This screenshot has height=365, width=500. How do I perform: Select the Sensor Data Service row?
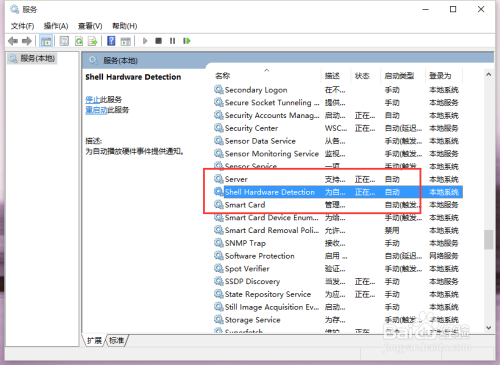tap(337, 141)
